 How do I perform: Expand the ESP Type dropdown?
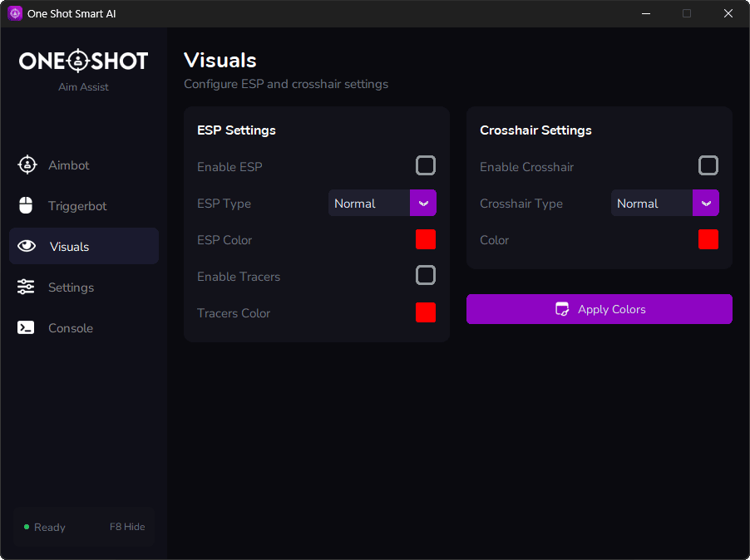point(423,204)
